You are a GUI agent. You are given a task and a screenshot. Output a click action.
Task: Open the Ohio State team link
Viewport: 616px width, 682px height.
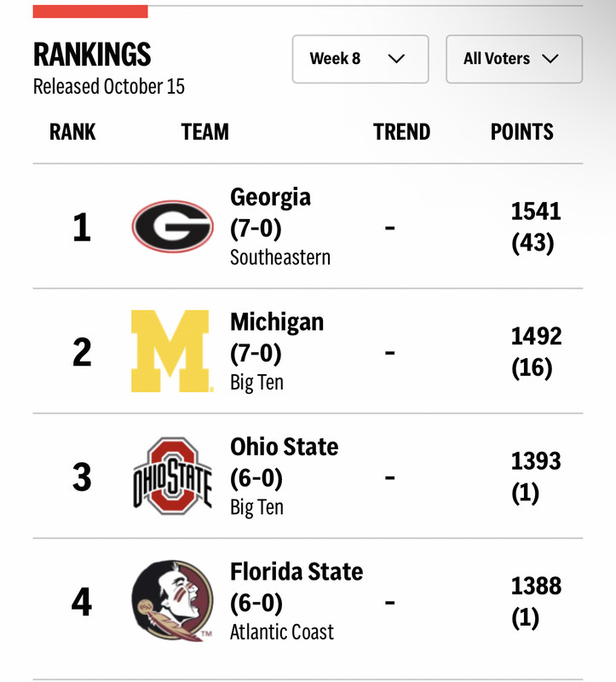coord(285,447)
